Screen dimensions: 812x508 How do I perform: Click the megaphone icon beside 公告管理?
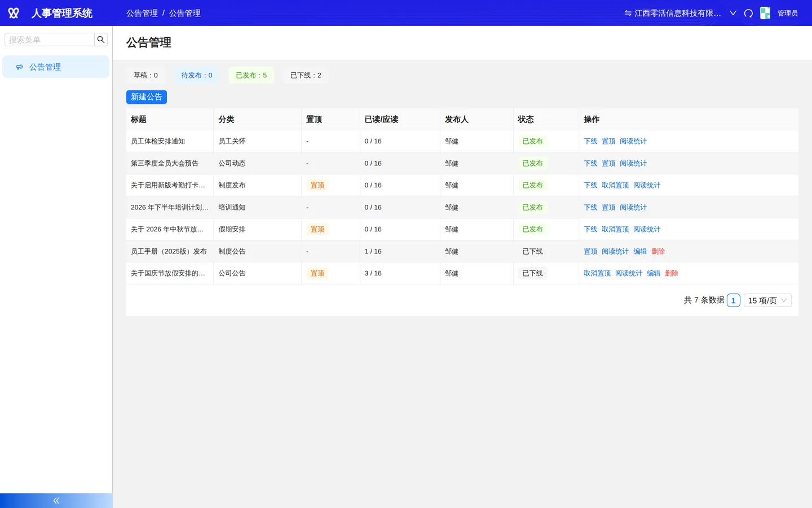point(20,67)
